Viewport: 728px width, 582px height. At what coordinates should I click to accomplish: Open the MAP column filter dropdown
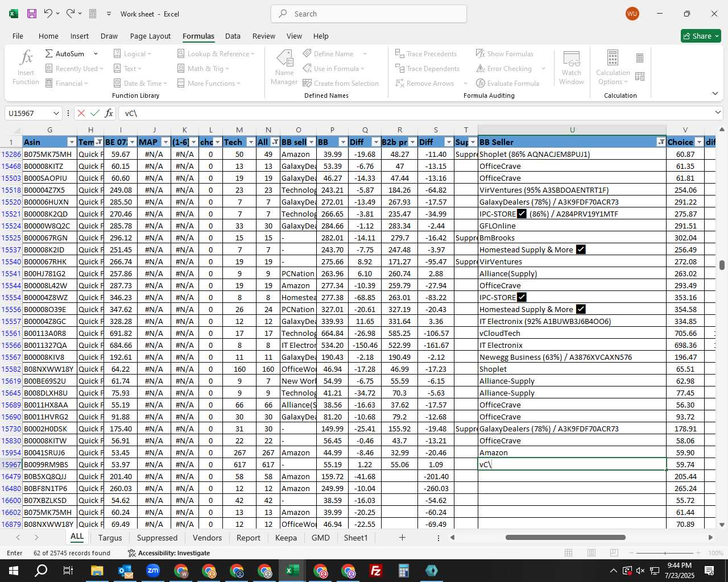coord(166,142)
